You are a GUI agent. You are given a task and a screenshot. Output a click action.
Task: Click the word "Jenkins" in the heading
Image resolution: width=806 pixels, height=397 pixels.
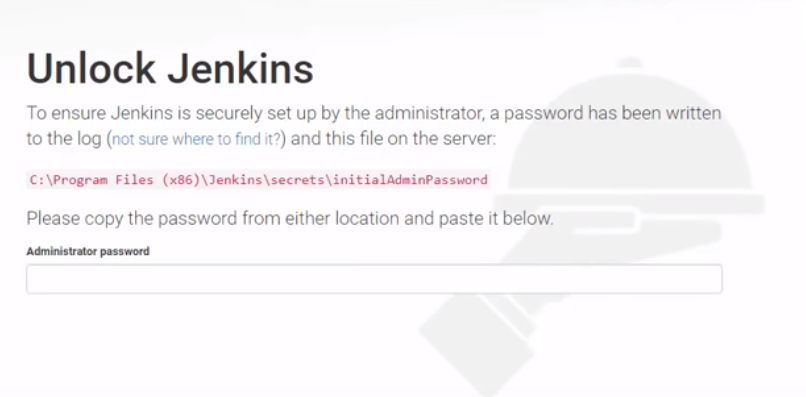241,68
